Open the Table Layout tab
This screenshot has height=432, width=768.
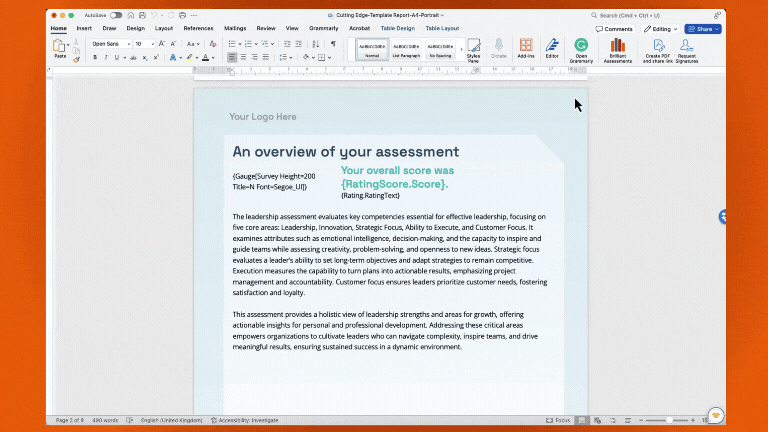point(442,28)
